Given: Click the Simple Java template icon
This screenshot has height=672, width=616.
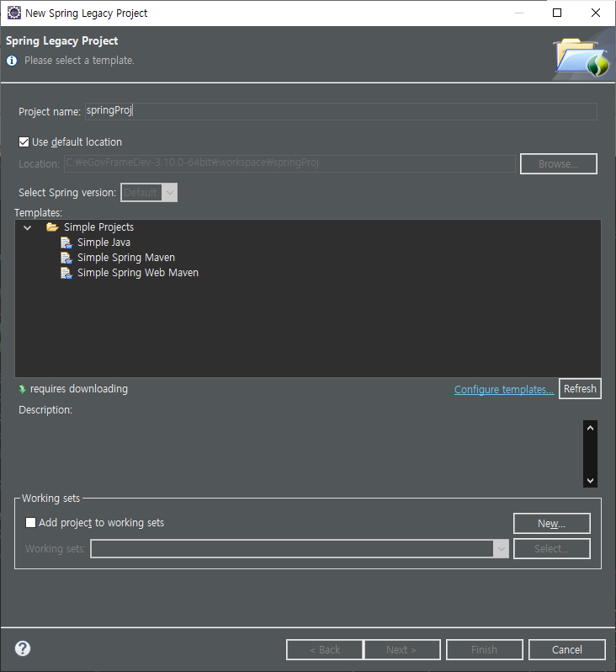Looking at the screenshot, I should 66,243.
